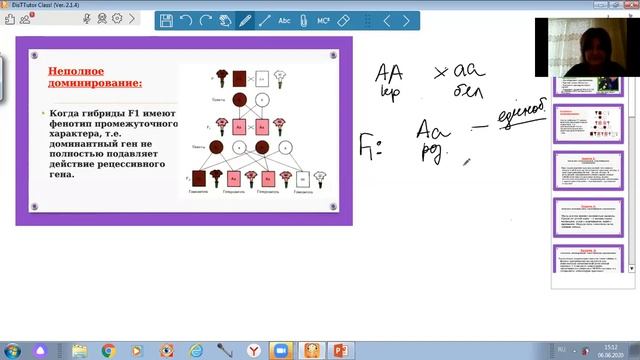Open the media player taskbar icon
The image size is (640, 360).
137,351
